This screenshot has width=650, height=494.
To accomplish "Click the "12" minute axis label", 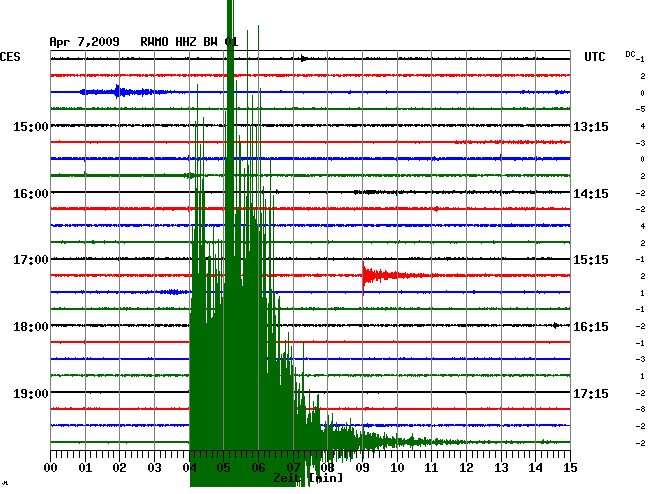I will pyautogui.click(x=466, y=468).
